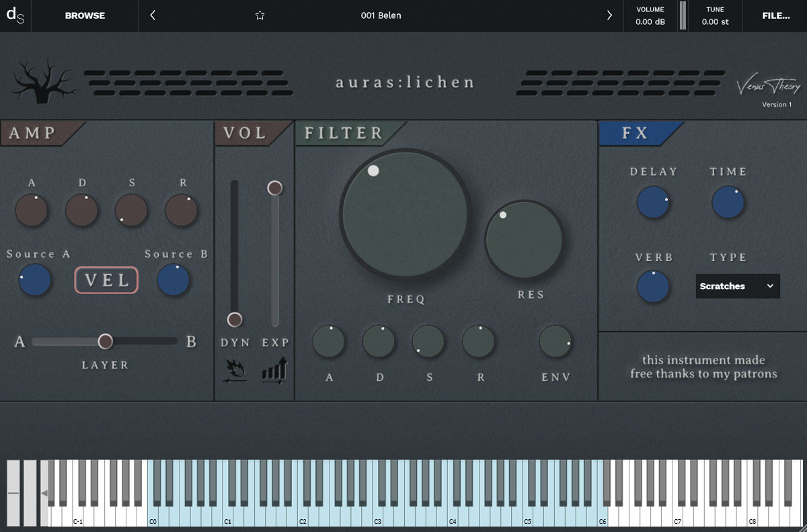Click the filter RES knob
Image resolution: width=807 pixels, height=532 pixels.
523,239
